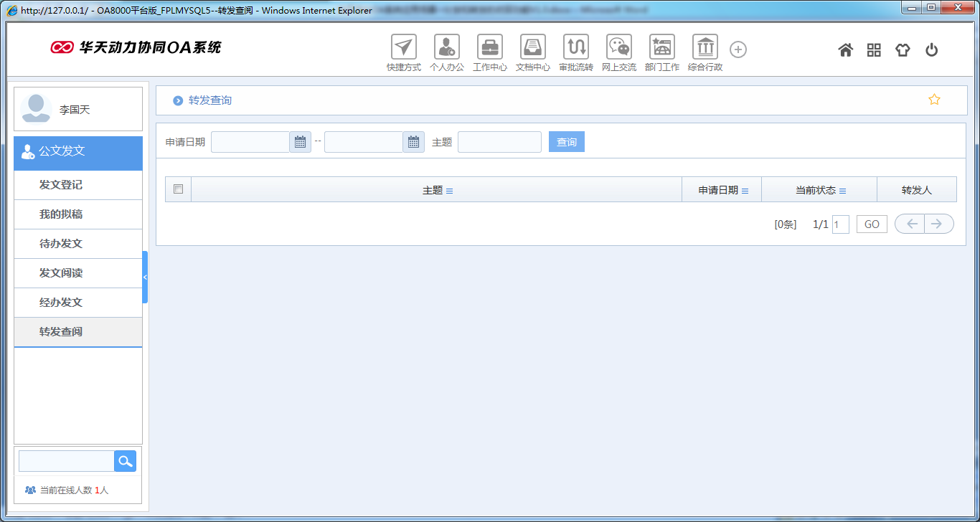Click the logout power icon
This screenshot has height=522, width=980.
click(x=931, y=49)
